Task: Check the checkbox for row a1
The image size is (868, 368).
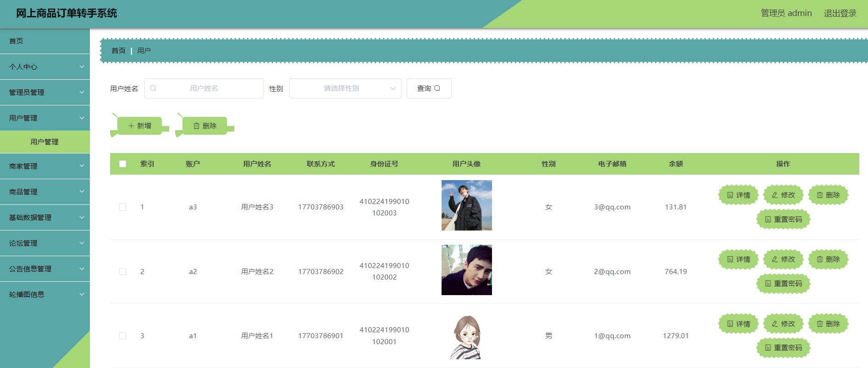Action: tap(122, 336)
